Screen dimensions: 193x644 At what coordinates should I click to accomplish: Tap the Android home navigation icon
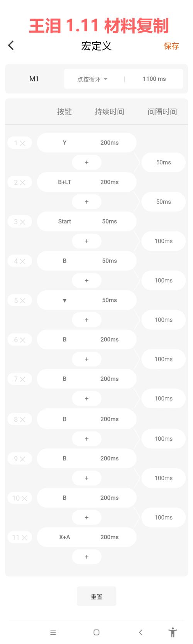coord(96,632)
